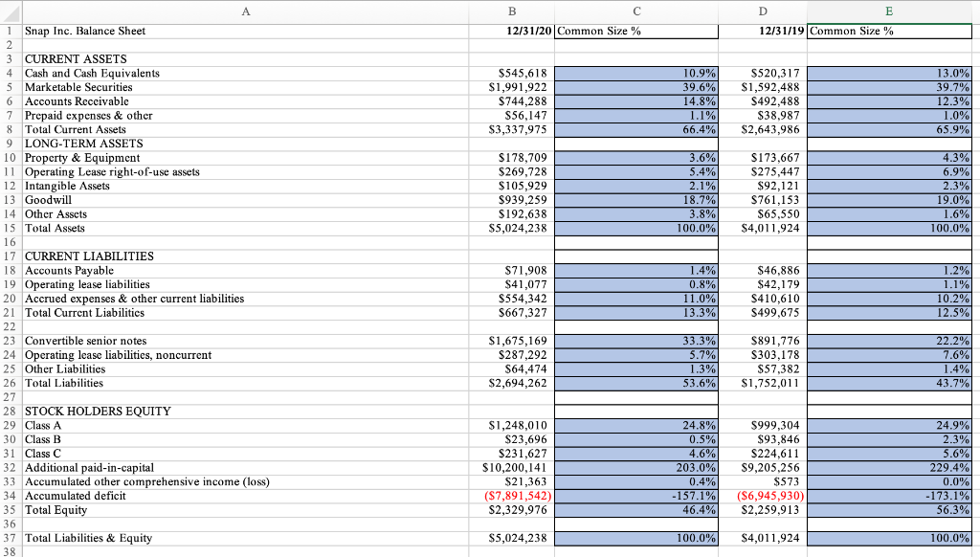Image resolution: width=980 pixels, height=557 pixels.
Task: Click the select-all corner triangle
Action: (x=11, y=11)
